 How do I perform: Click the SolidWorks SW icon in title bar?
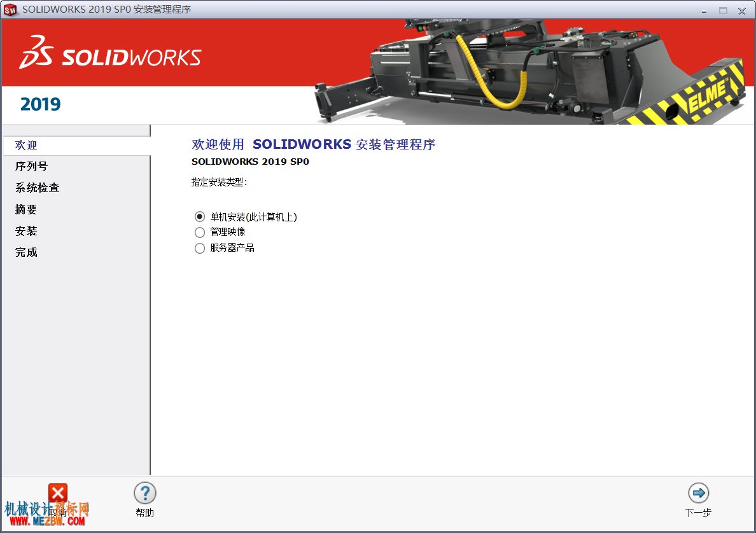10,10
